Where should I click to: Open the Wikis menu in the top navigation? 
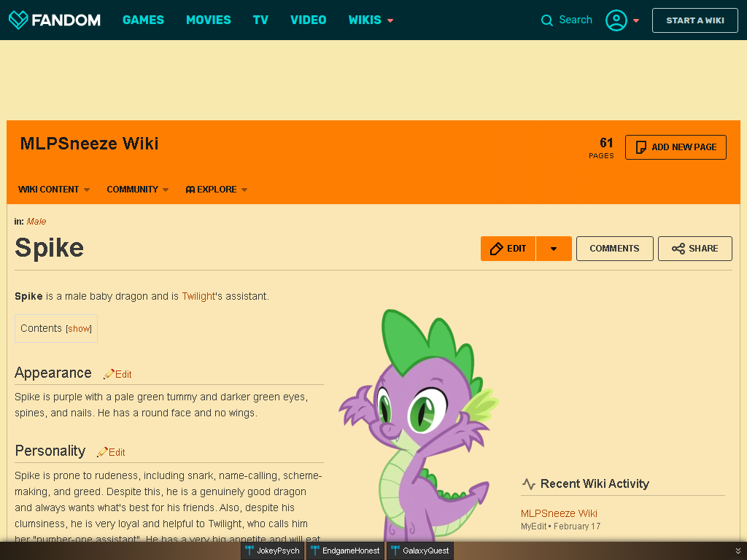pyautogui.click(x=371, y=20)
